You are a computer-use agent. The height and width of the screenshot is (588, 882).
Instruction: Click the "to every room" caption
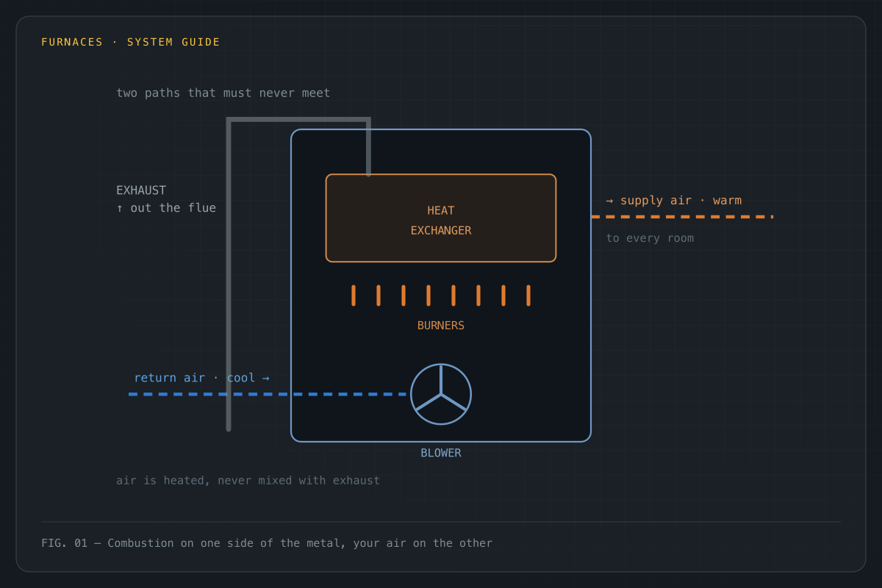650,238
